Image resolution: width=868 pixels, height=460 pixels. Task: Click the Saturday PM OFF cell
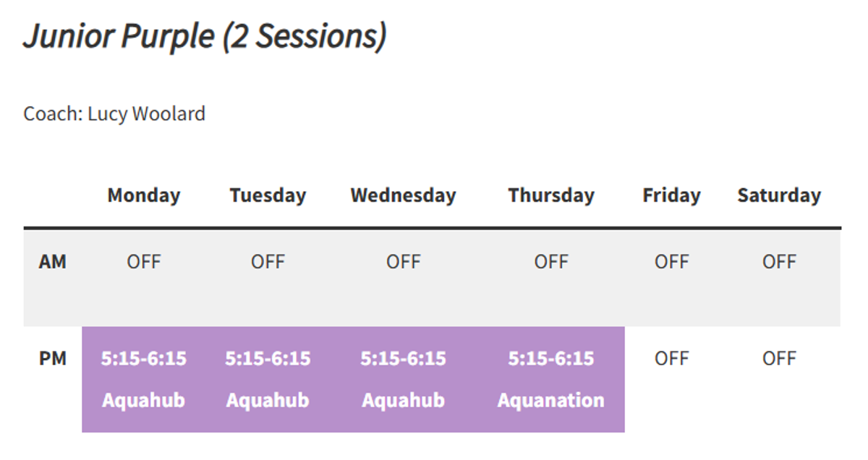point(779,359)
